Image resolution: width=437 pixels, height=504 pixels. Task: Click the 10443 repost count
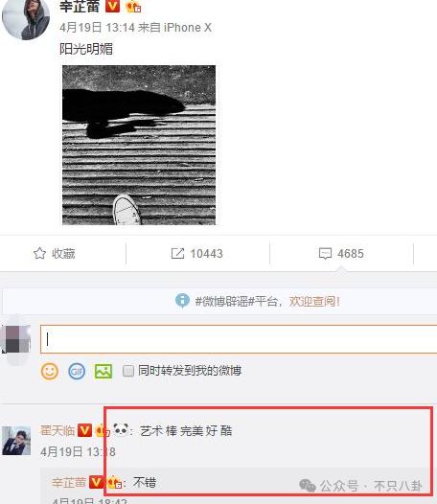pos(206,254)
